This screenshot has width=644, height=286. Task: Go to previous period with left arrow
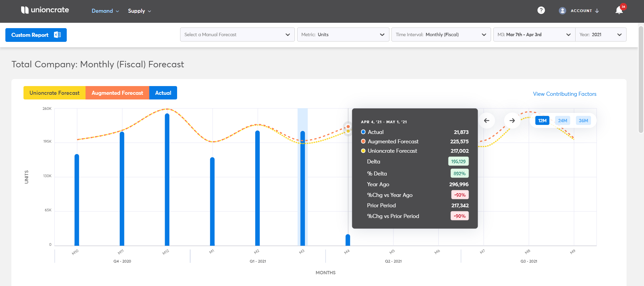point(487,121)
